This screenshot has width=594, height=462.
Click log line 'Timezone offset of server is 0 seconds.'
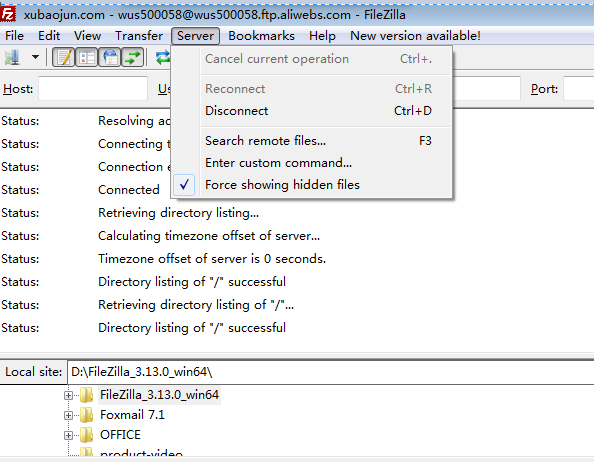pyautogui.click(x=212, y=259)
